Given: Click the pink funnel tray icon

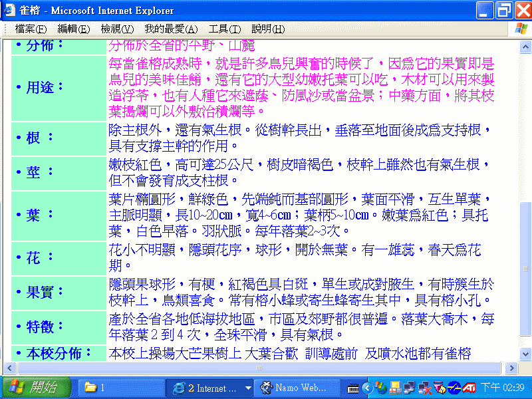Looking at the screenshot, I should tap(440, 388).
